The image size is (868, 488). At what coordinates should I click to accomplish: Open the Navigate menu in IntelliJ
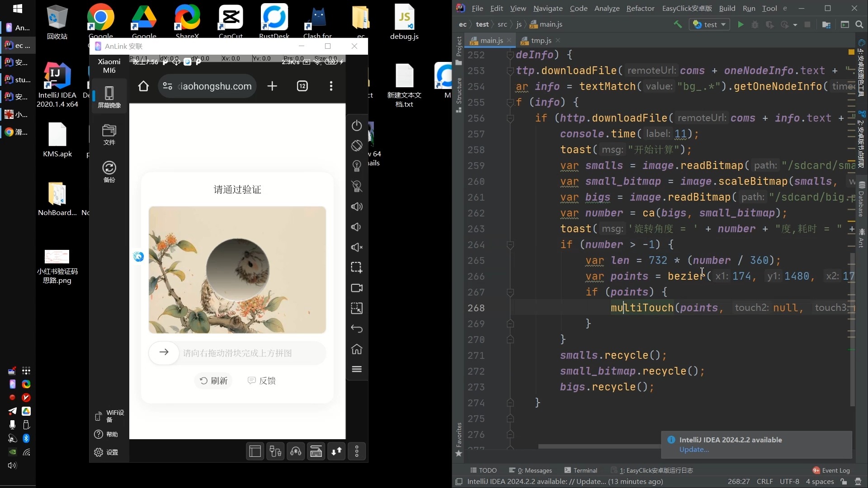pos(548,8)
